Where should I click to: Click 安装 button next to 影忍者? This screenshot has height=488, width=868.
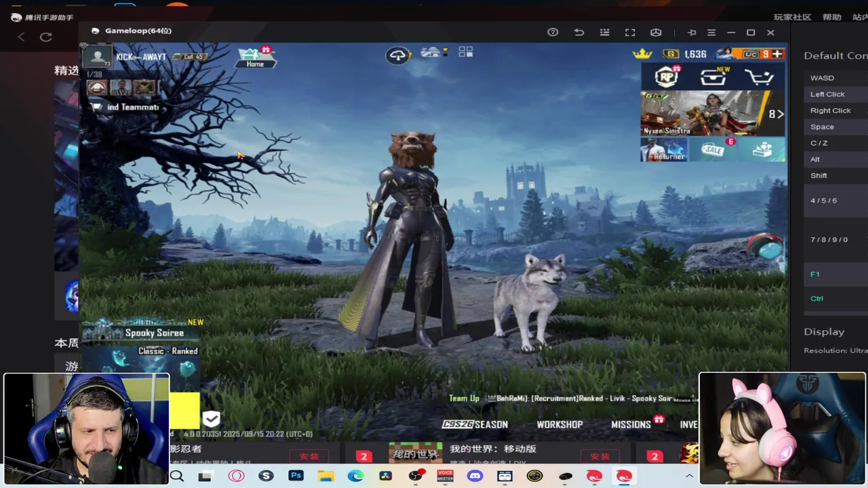309,456
